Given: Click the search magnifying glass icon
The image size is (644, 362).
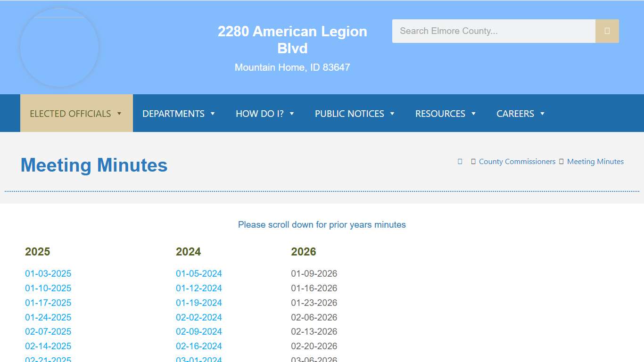Looking at the screenshot, I should coord(607,31).
